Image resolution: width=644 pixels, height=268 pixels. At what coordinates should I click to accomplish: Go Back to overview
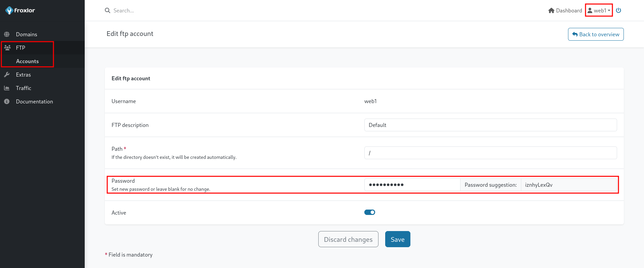(x=596, y=34)
